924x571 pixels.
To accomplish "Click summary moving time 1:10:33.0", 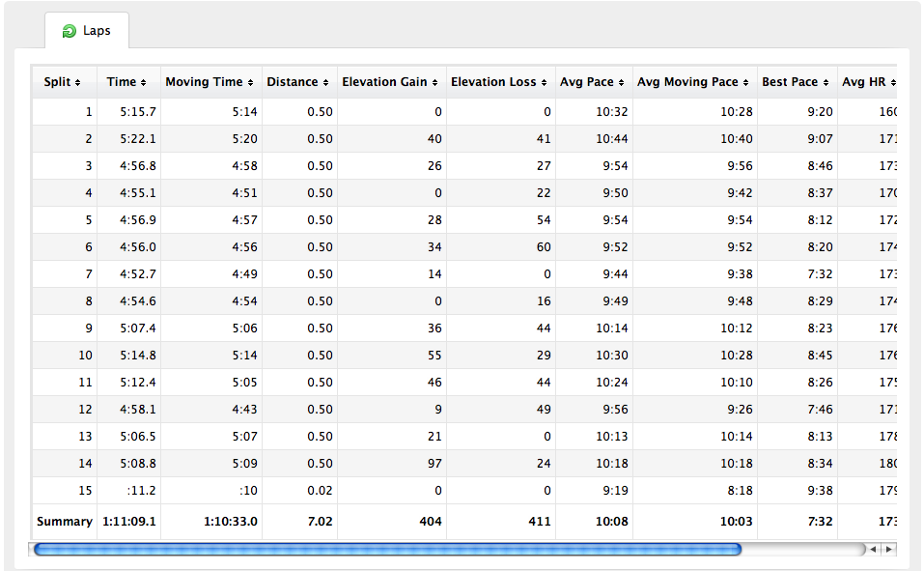I will 231,522.
